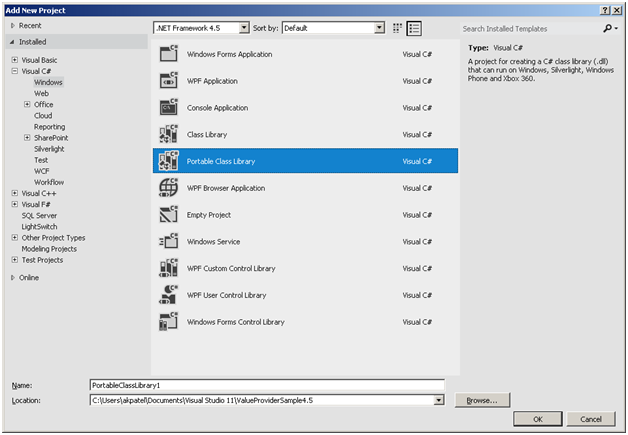Click the Class Library template icon
This screenshot has width=628, height=435.
pyautogui.click(x=169, y=134)
